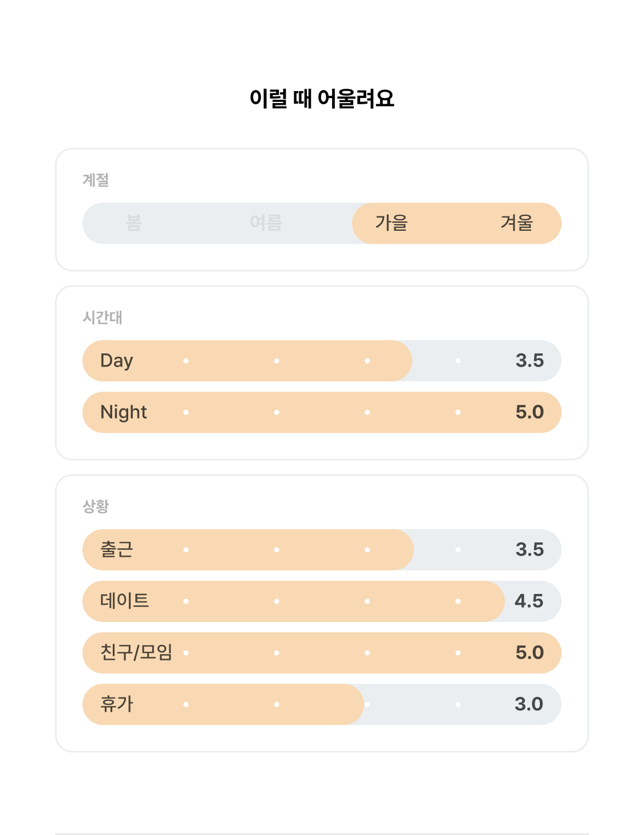
Task: Click the 이럴 때 어울려요 heading
Action: point(322,99)
